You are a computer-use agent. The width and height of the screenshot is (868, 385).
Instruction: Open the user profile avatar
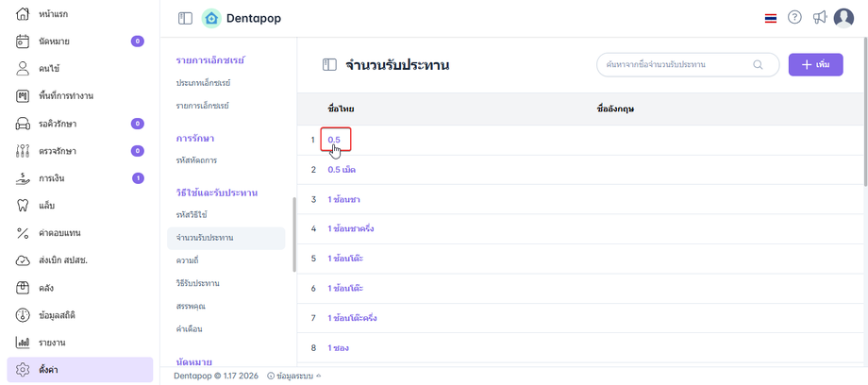tap(843, 18)
